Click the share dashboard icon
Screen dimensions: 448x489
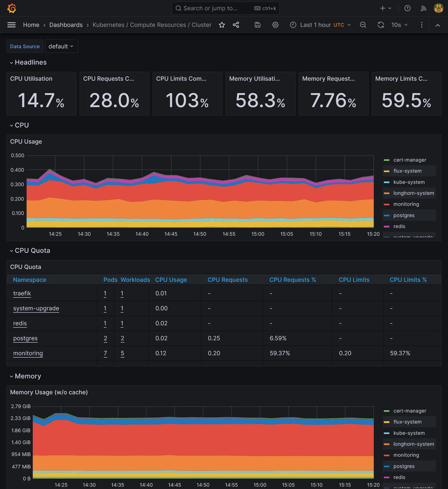pos(236,25)
